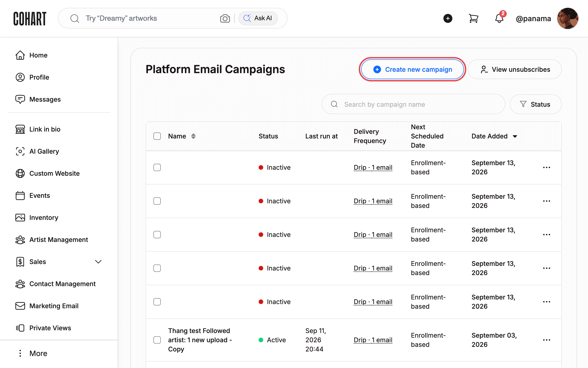Toggle the select-all checkbox in table header
Screen dimensions: 588x368
(157, 136)
